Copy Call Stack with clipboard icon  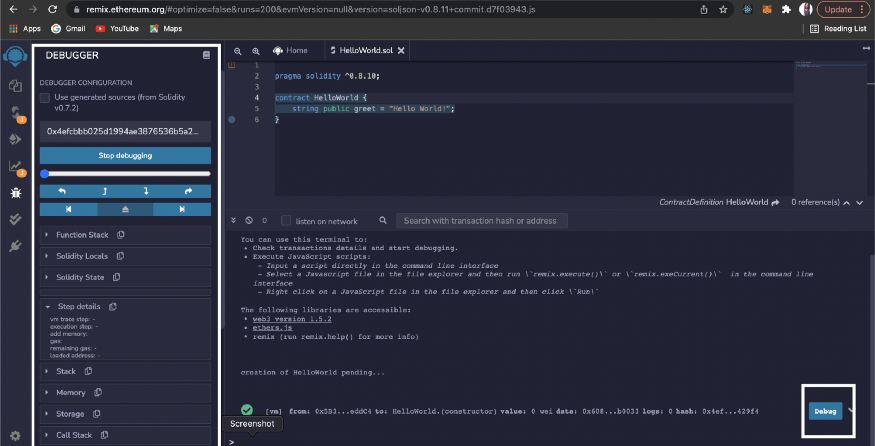click(104, 435)
